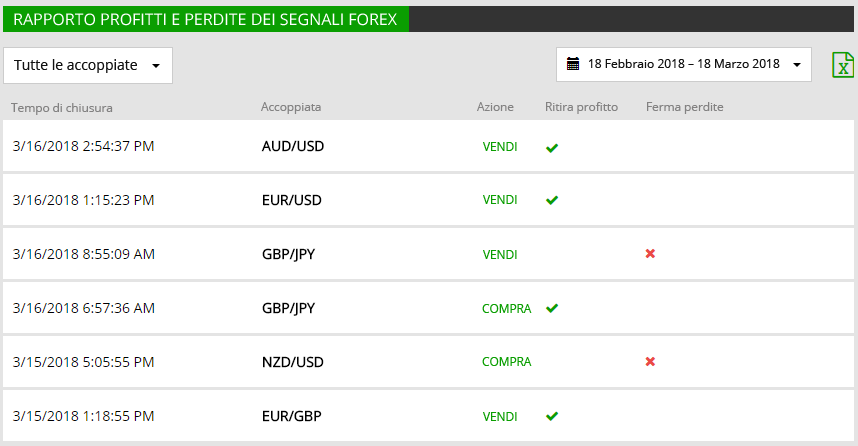The width and height of the screenshot is (858, 446).
Task: Click the date range dropdown arrow
Action: 797,65
